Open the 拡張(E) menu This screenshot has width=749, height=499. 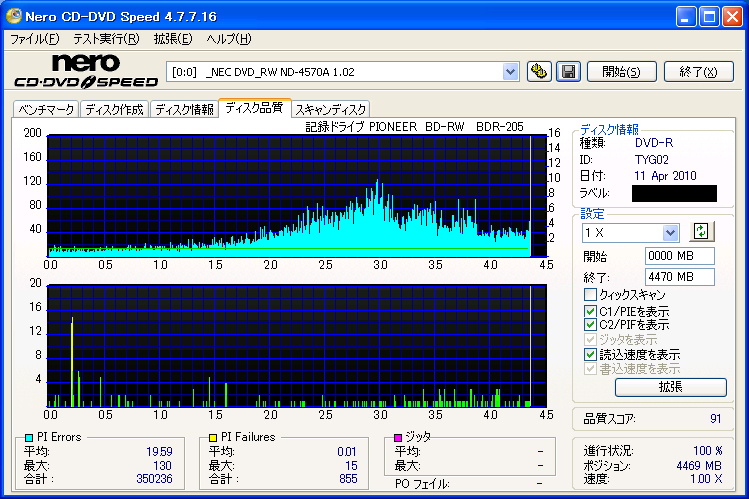tap(173, 39)
